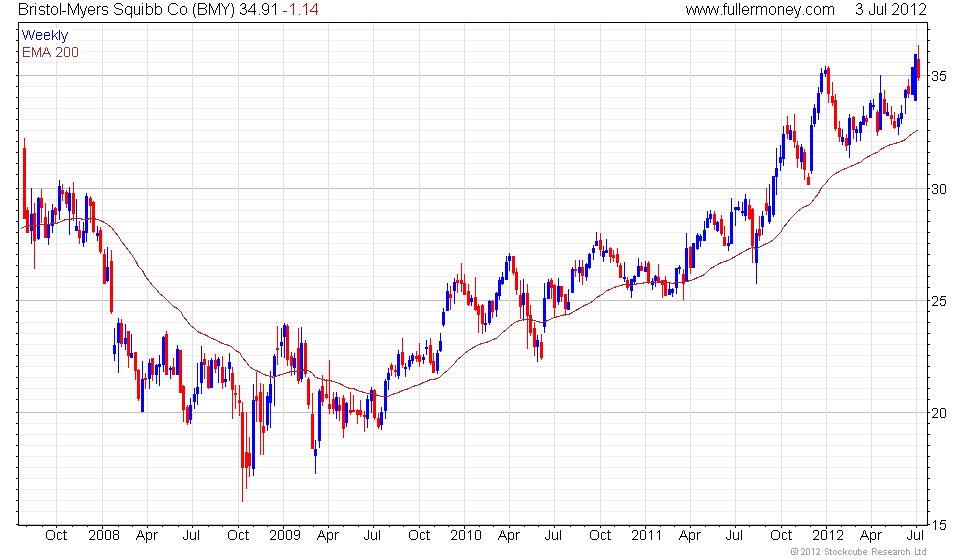Click the first Oct label before 2008
This screenshot has width=980, height=560.
[56, 536]
